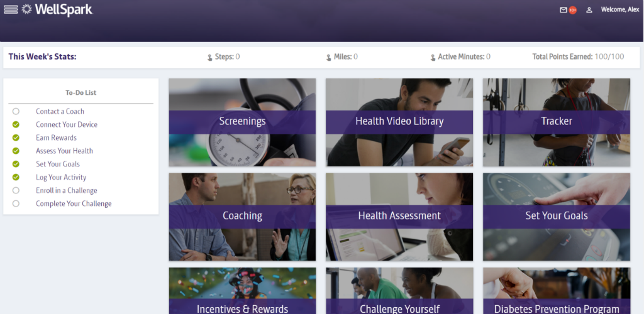Open the Health Video Library tile
644x314 pixels.
(x=399, y=122)
